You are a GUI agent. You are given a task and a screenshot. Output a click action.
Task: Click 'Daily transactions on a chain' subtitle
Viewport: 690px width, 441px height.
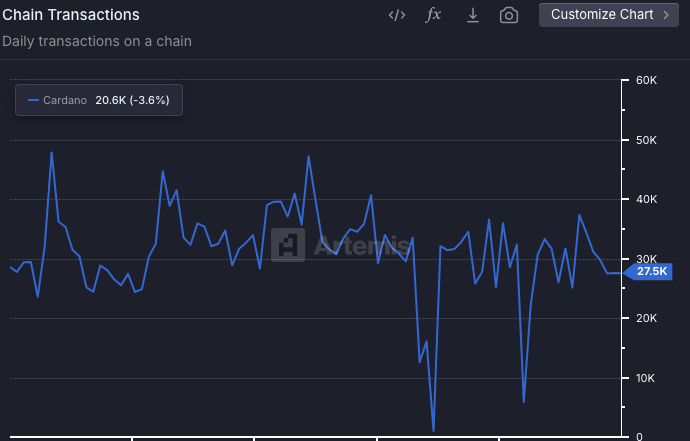click(97, 41)
